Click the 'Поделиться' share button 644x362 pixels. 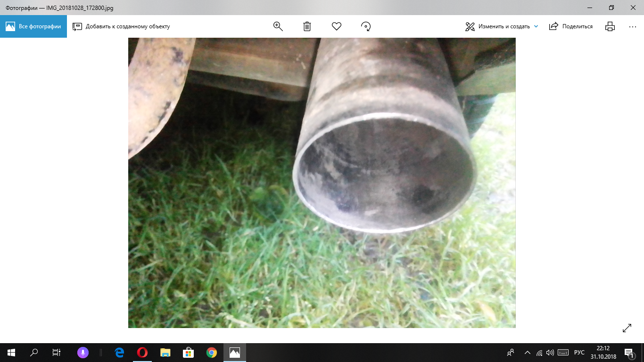(x=571, y=26)
